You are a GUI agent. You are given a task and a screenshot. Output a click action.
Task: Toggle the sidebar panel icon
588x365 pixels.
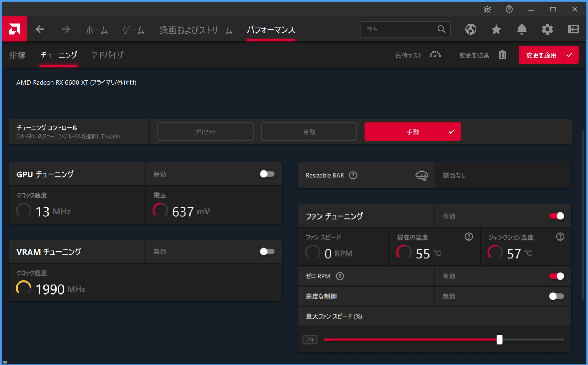click(573, 29)
